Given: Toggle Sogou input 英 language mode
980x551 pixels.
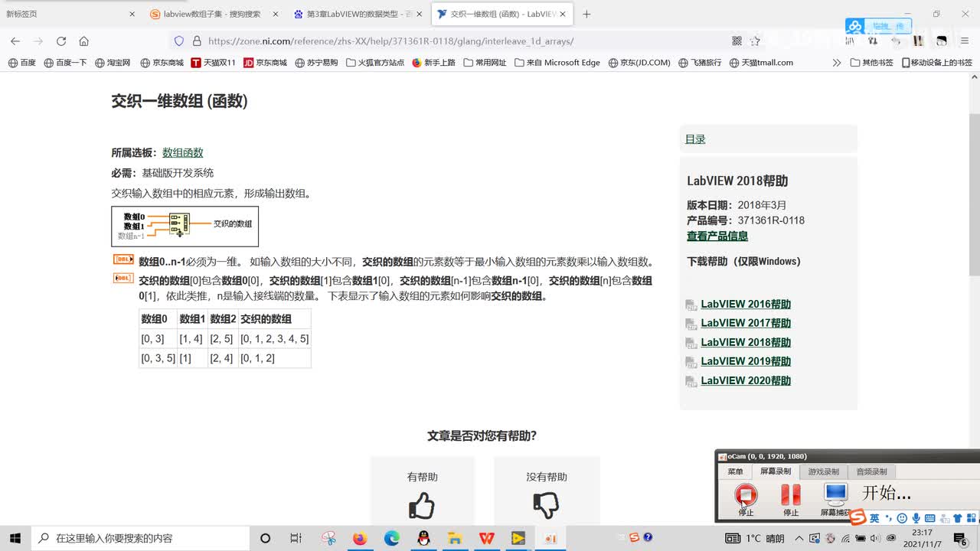Looking at the screenshot, I should [874, 518].
